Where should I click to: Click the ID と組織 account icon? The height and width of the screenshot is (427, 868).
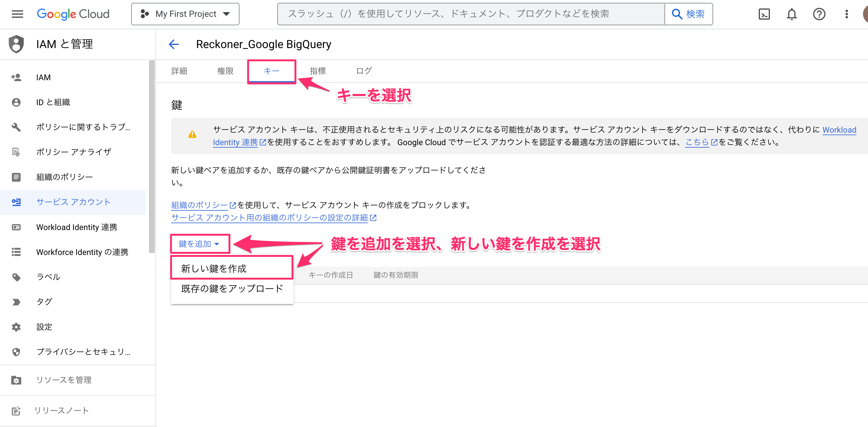click(x=16, y=102)
